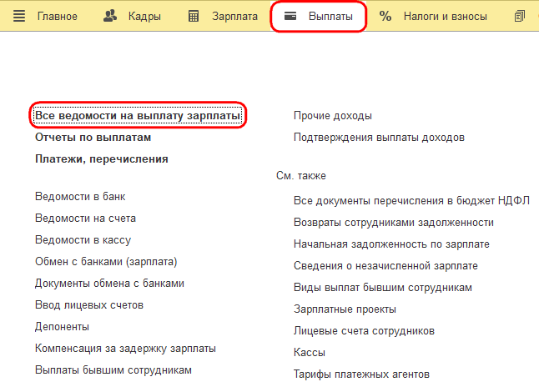Open Начальная задолженность по зарплате
Image resolution: width=539 pixels, height=392 pixels.
pyautogui.click(x=391, y=244)
